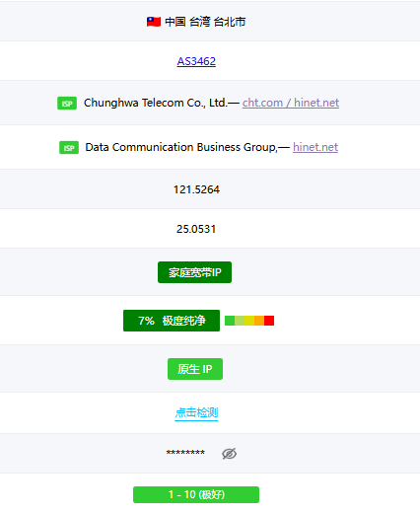Click the Chunghwa Telecom Co., Ltd. text
The width and height of the screenshot is (420, 514).
(155, 103)
